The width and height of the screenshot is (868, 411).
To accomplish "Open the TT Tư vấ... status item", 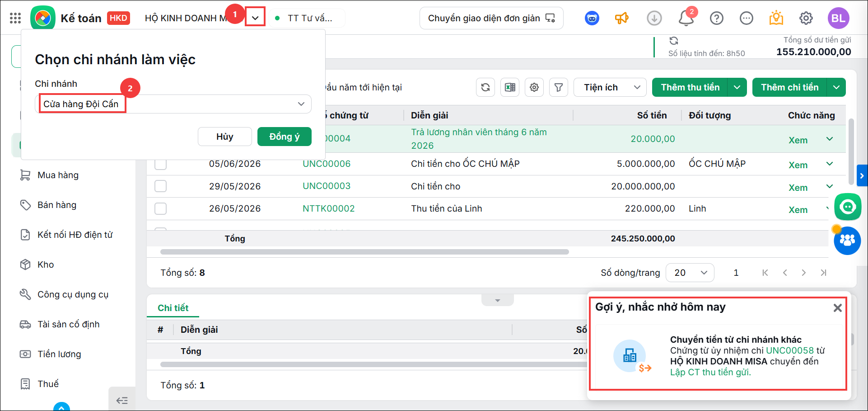I will tap(307, 18).
